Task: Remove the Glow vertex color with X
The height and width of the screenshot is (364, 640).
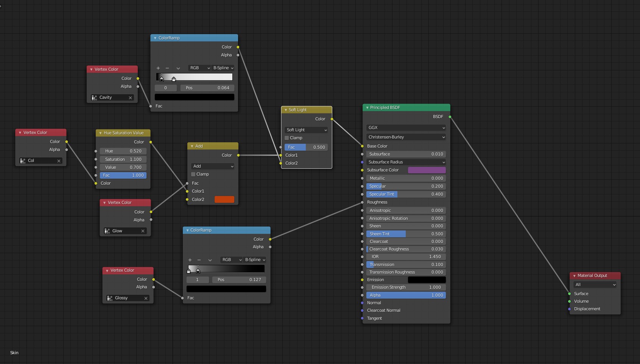Action: (x=143, y=231)
